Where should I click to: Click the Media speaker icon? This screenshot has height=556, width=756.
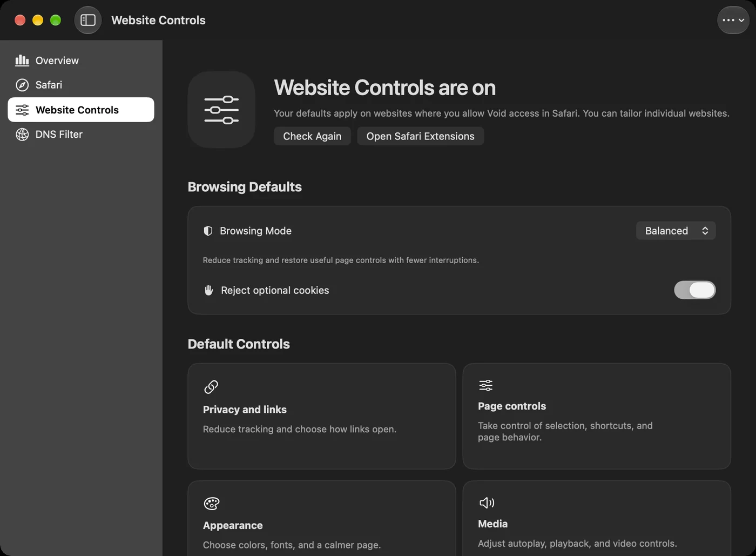point(487,503)
